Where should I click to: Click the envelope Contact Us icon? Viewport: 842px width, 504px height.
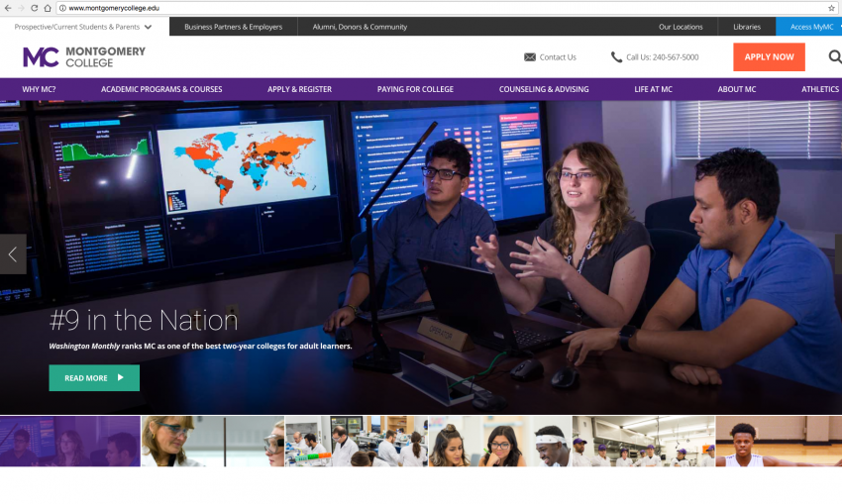click(x=530, y=57)
